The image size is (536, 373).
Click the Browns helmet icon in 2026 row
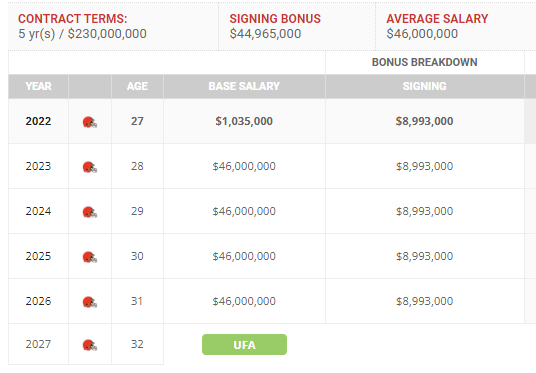[x=90, y=302]
